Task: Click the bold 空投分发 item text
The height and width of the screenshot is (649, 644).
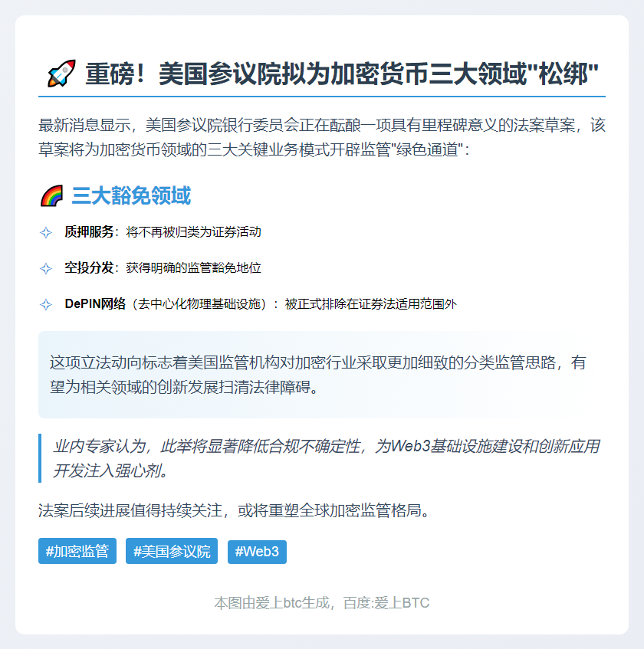Action: click(x=89, y=267)
